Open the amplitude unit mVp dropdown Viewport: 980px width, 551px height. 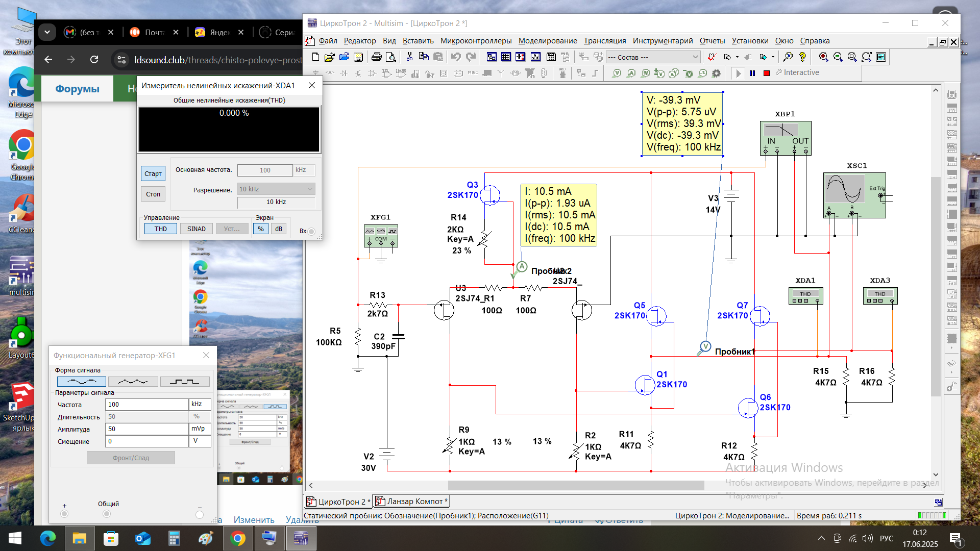pos(200,429)
